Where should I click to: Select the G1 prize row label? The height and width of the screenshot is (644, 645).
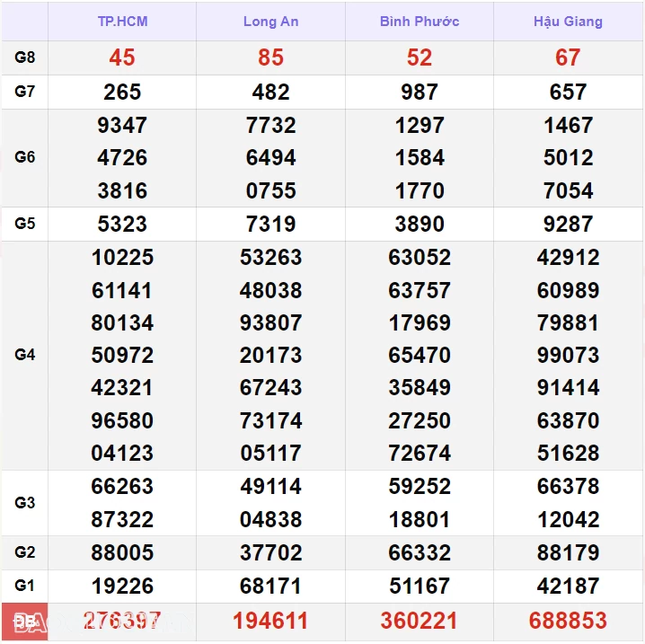tap(25, 586)
